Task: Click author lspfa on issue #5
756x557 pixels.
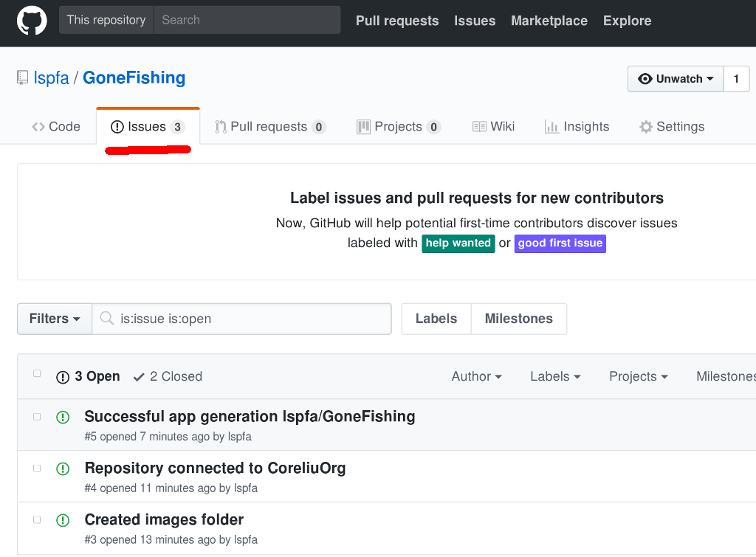Action: click(240, 437)
